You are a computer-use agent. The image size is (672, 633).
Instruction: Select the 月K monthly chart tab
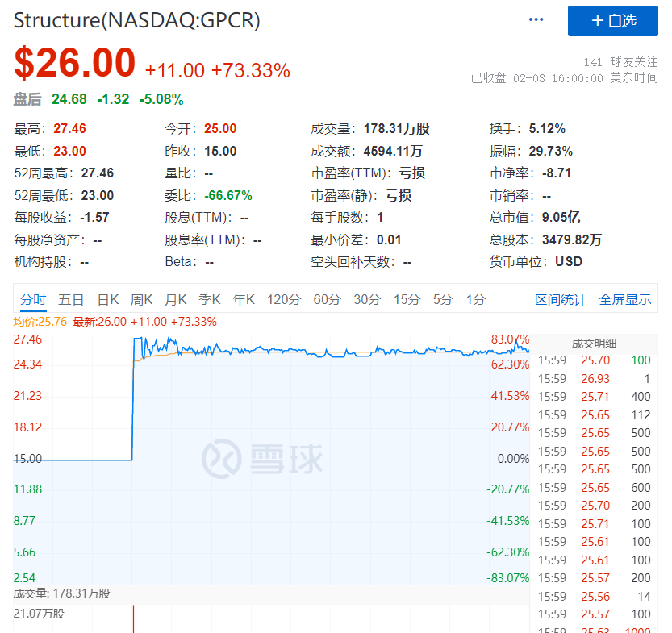click(175, 298)
